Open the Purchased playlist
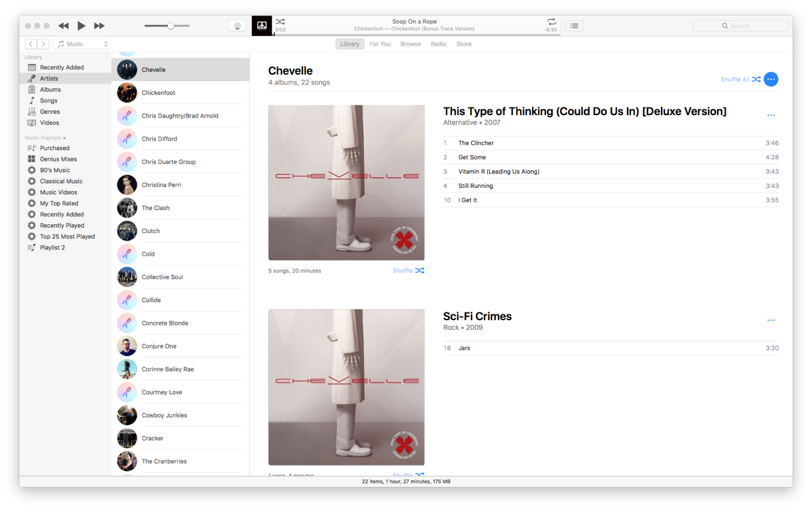812x510 pixels. click(65, 148)
